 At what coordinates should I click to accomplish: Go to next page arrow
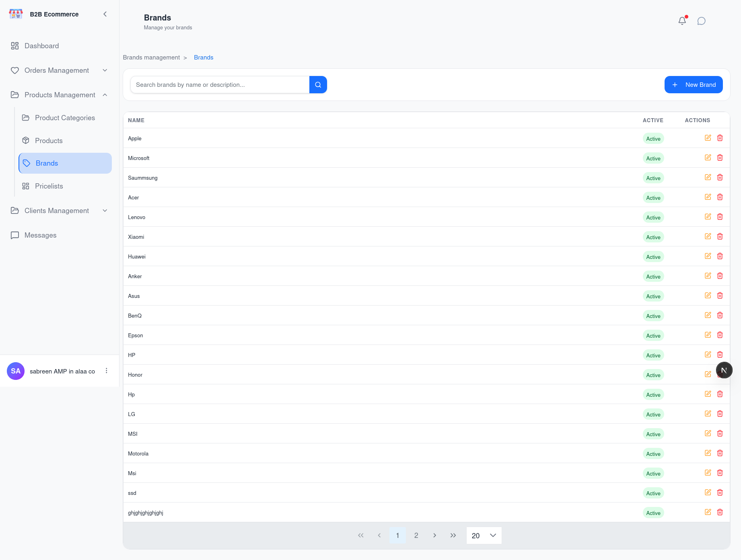point(435,535)
